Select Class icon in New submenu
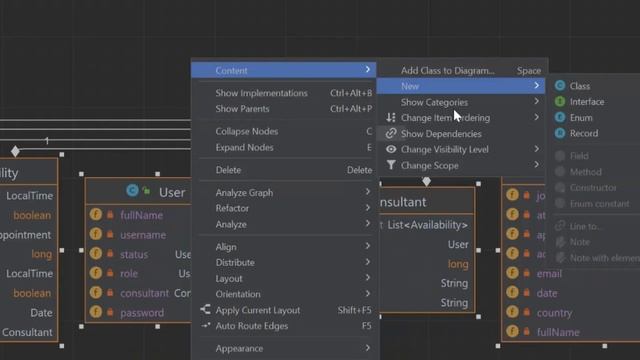Image resolution: width=640 pixels, height=360 pixels. tap(560, 85)
